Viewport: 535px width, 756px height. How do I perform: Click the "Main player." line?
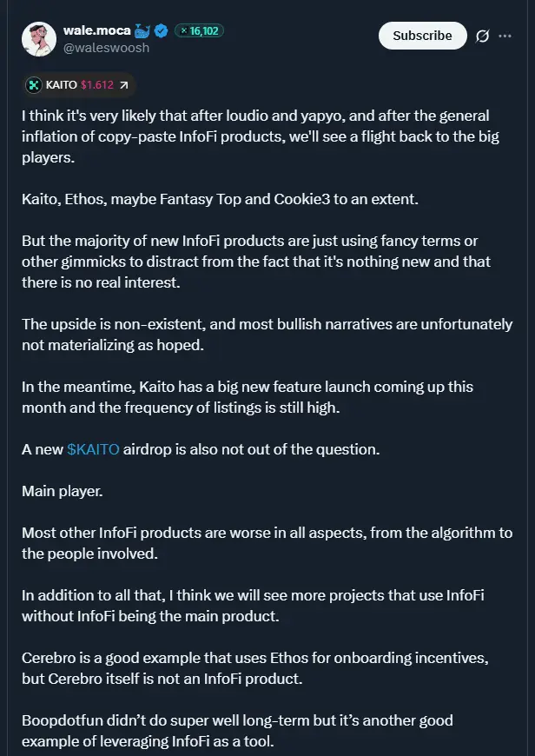(x=63, y=491)
